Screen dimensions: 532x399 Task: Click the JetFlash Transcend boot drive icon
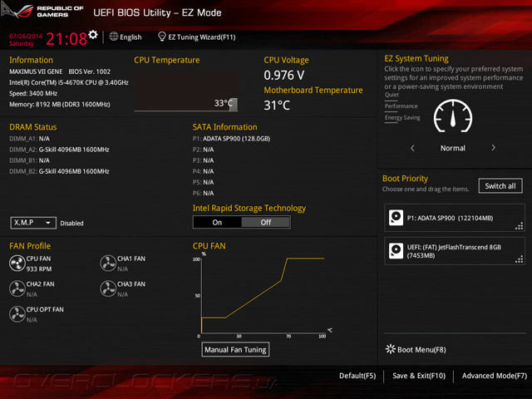[396, 251]
